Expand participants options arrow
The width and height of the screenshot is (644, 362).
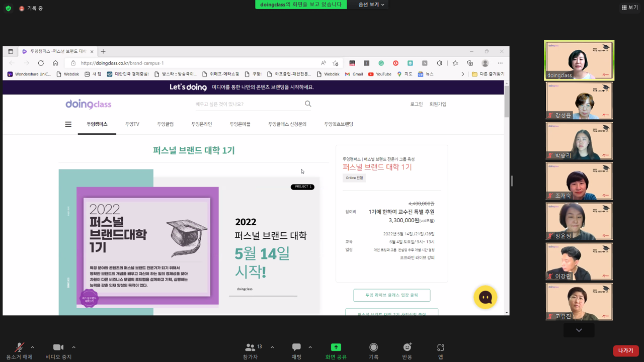click(x=272, y=347)
